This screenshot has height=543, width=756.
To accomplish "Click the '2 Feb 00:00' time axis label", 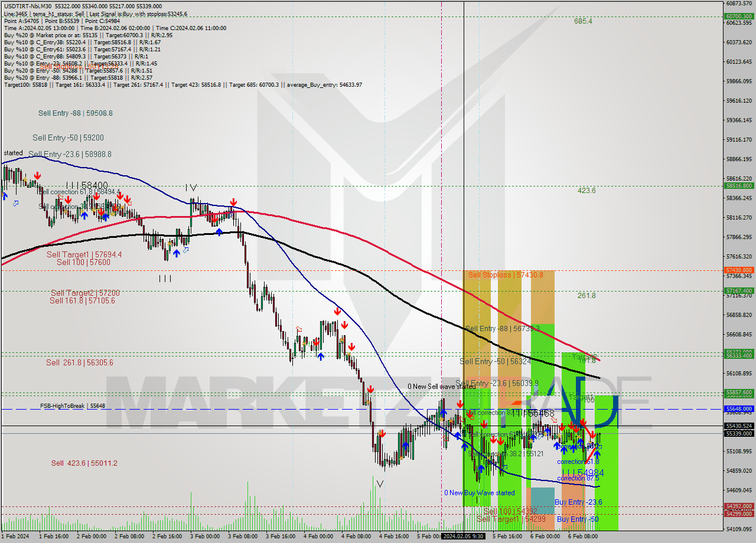I will (x=92, y=537).
